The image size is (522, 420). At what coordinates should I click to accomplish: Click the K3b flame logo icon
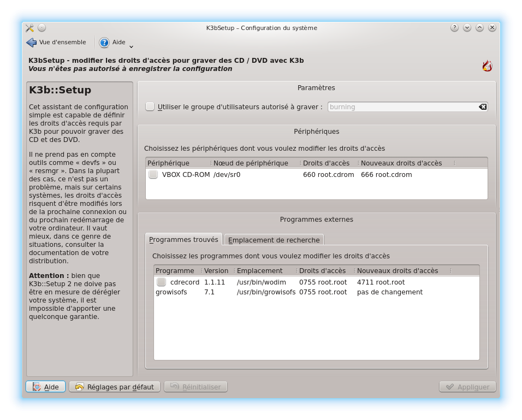pos(487,66)
